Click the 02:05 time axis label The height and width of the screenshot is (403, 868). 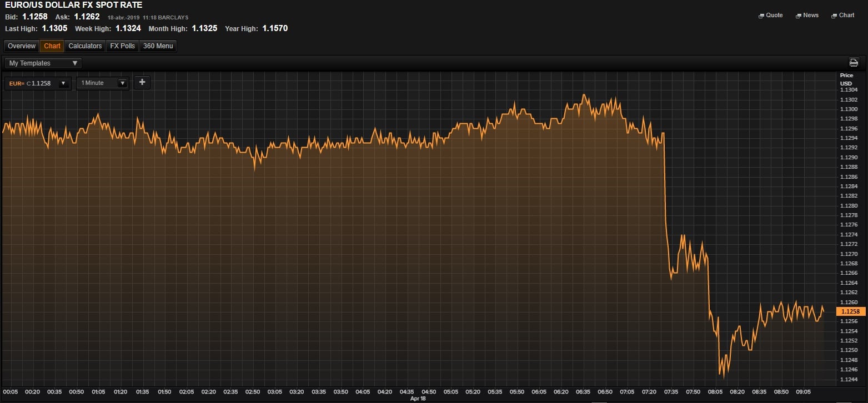pos(187,392)
